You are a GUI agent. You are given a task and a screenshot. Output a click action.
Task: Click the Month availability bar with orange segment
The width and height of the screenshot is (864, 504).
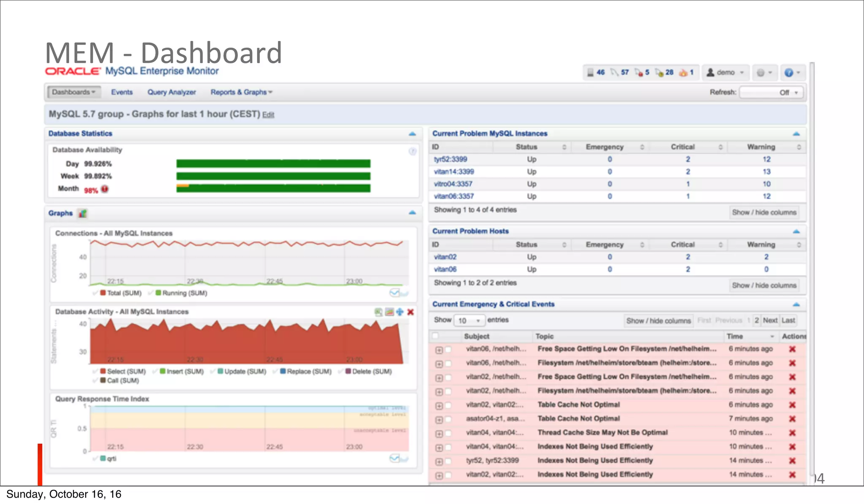(273, 188)
